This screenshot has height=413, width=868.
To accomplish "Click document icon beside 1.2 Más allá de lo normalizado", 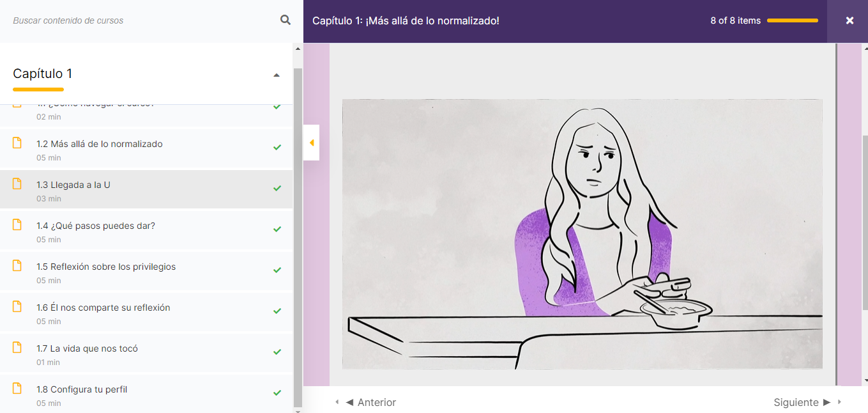I will click(x=18, y=143).
